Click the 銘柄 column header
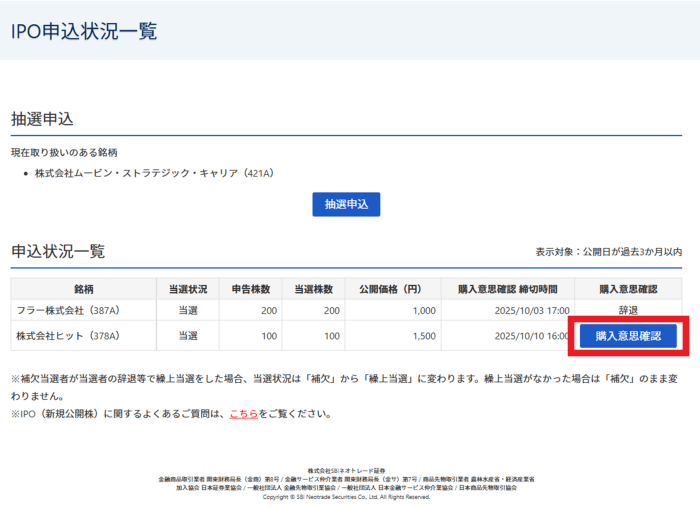The height and width of the screenshot is (508, 700). tap(83, 289)
